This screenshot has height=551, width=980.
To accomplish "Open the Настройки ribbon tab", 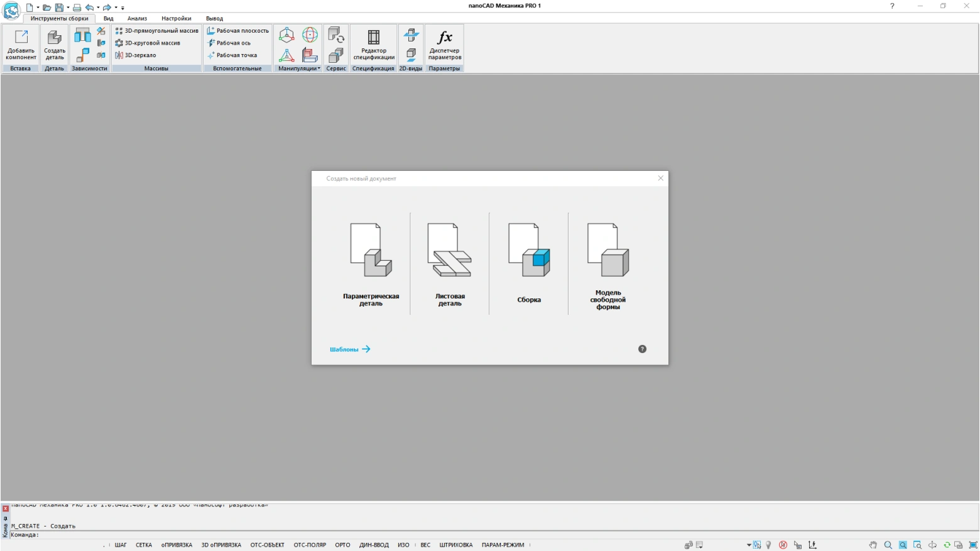I will pyautogui.click(x=176, y=19).
